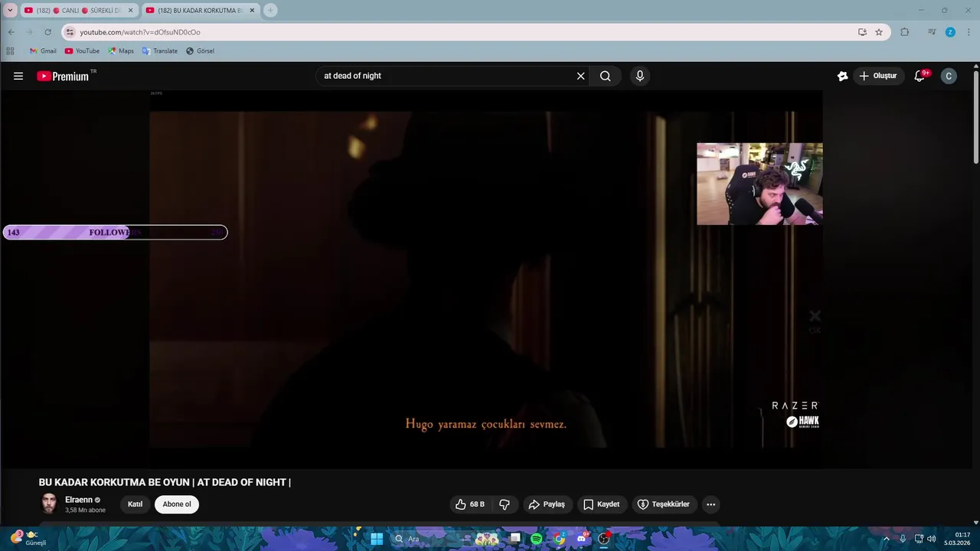980x551 pixels.
Task: Clear the search text with the X
Action: [580, 76]
